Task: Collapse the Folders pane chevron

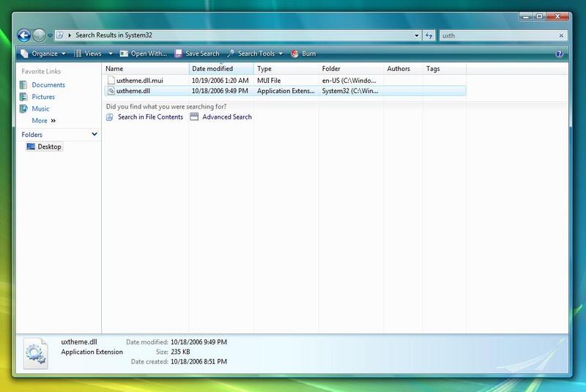Action: click(x=94, y=134)
